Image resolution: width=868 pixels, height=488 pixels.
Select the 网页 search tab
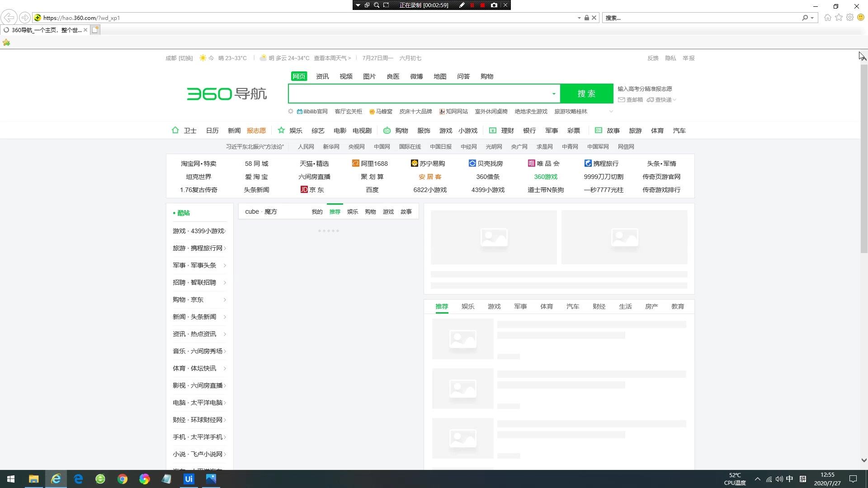point(299,76)
